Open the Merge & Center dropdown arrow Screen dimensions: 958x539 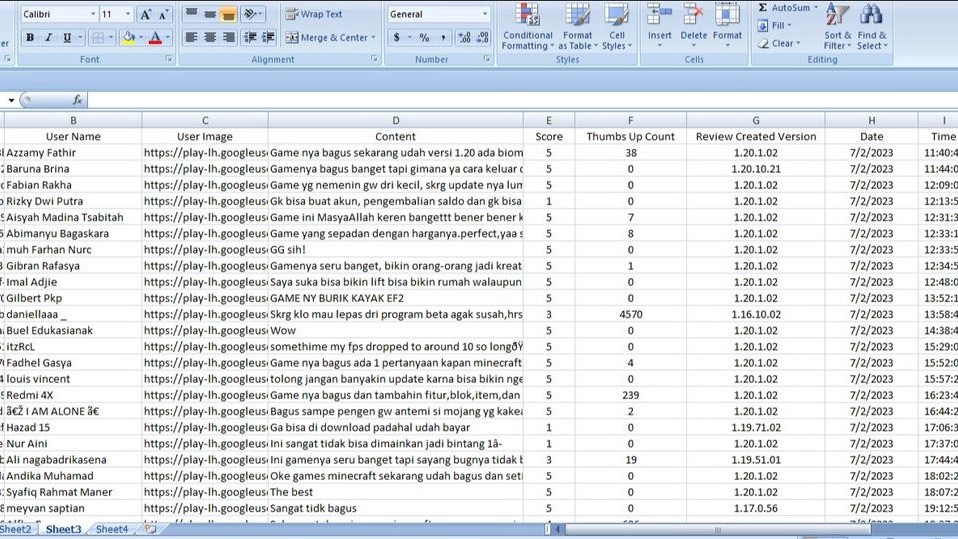click(x=374, y=38)
